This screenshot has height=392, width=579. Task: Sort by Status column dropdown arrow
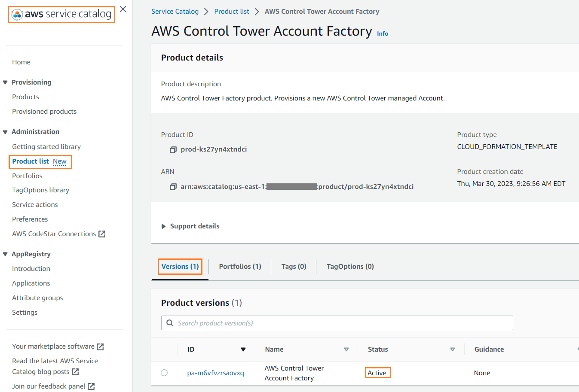pyautogui.click(x=452, y=349)
